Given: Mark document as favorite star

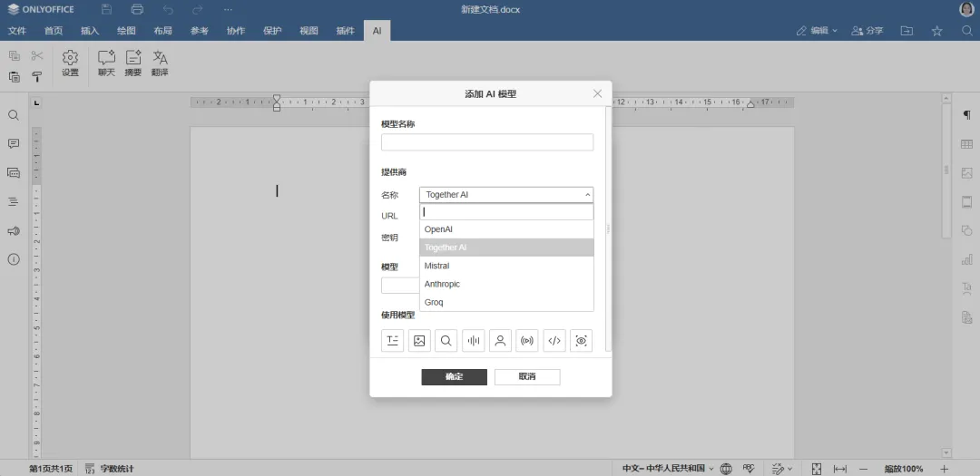Looking at the screenshot, I should pos(936,30).
